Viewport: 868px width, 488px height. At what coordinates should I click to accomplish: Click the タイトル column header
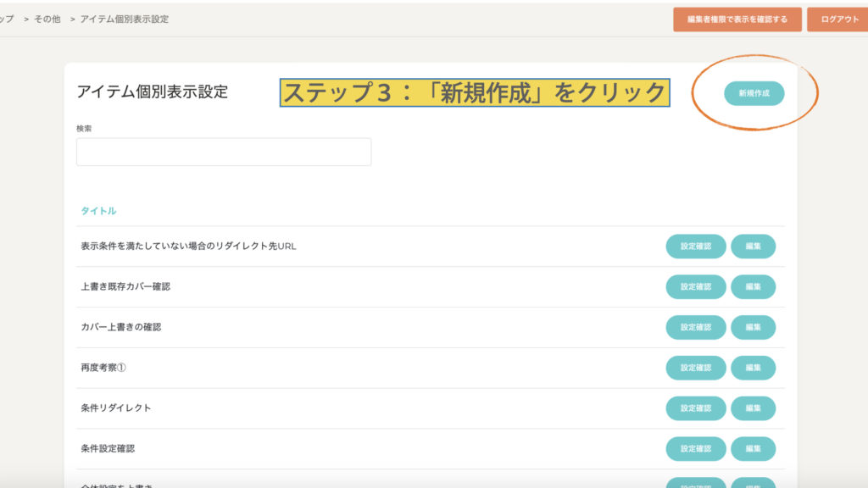pyautogui.click(x=98, y=210)
